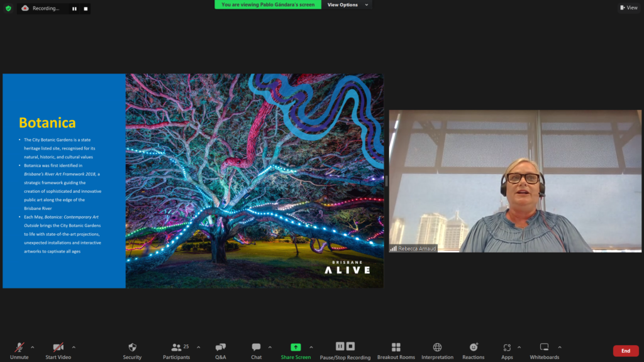Start Video camera toggle

point(58,348)
